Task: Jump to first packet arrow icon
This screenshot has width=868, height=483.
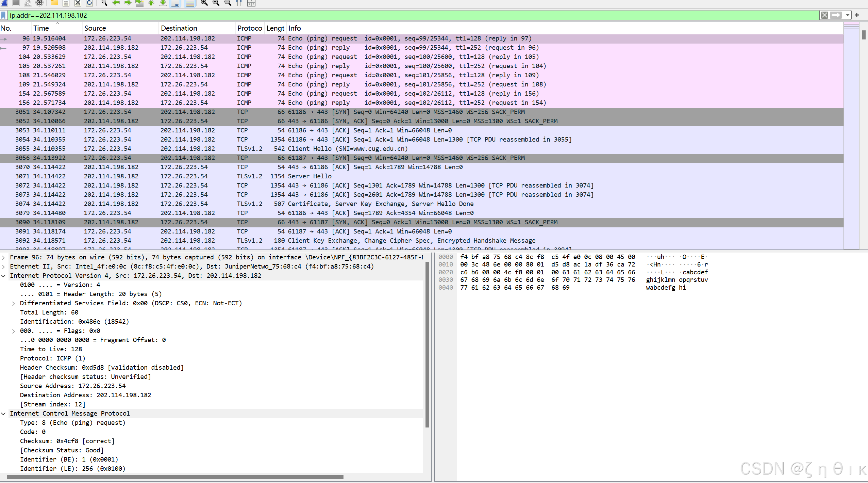Action: click(x=151, y=3)
